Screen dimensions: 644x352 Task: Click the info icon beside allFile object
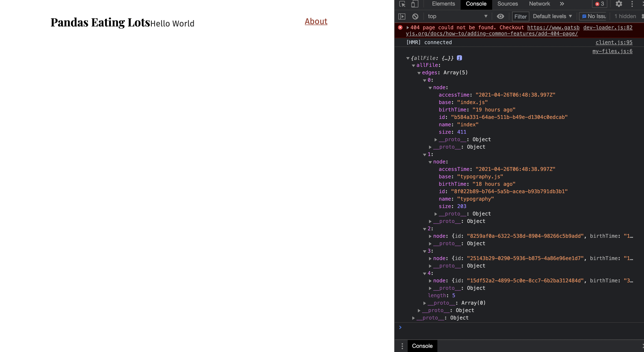pos(459,58)
